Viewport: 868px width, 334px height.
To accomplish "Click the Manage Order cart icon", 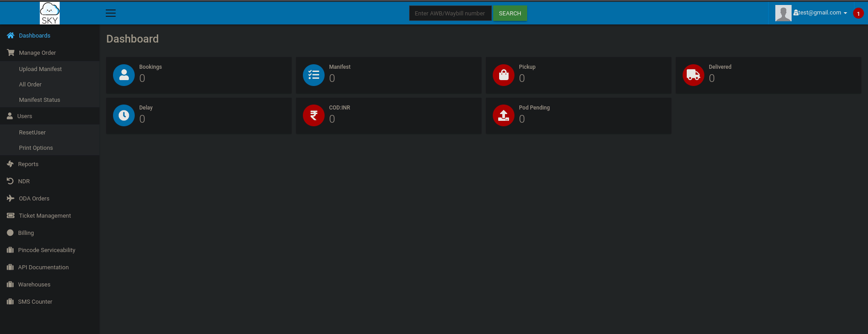I will [10, 52].
